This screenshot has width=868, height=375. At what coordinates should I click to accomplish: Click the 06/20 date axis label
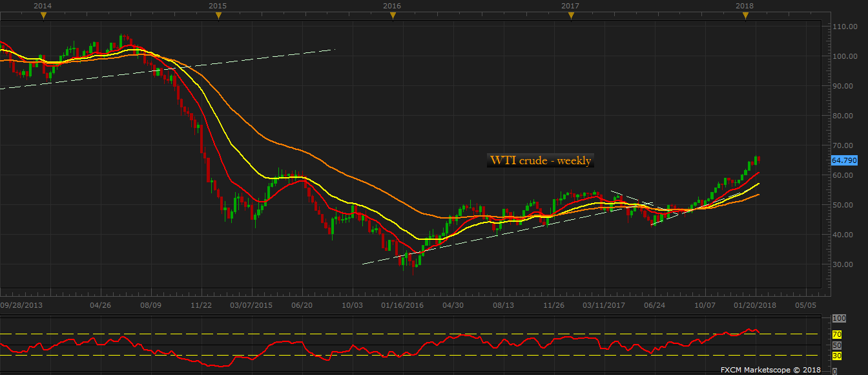pos(302,305)
